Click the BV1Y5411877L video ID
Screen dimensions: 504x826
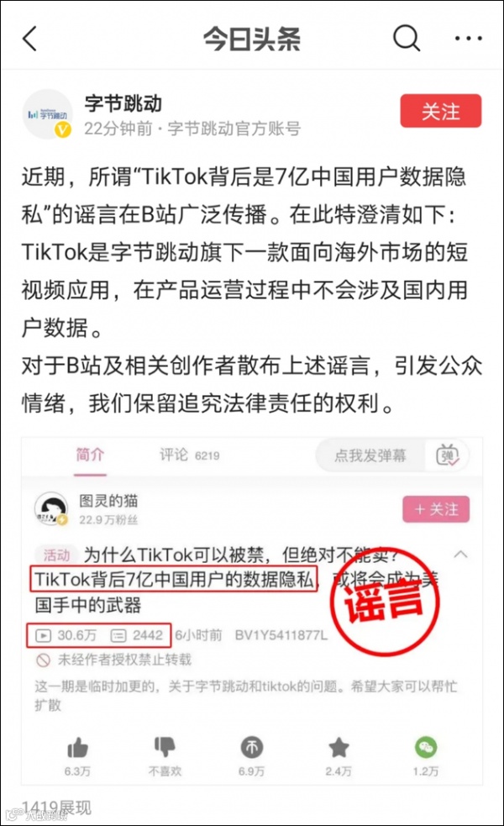tap(281, 634)
